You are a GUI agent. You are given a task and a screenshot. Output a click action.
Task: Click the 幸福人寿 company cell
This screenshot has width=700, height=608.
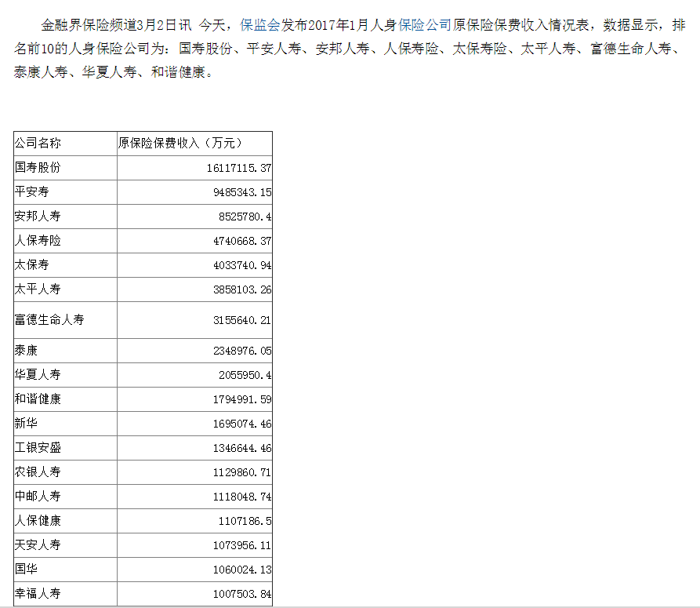(66, 594)
